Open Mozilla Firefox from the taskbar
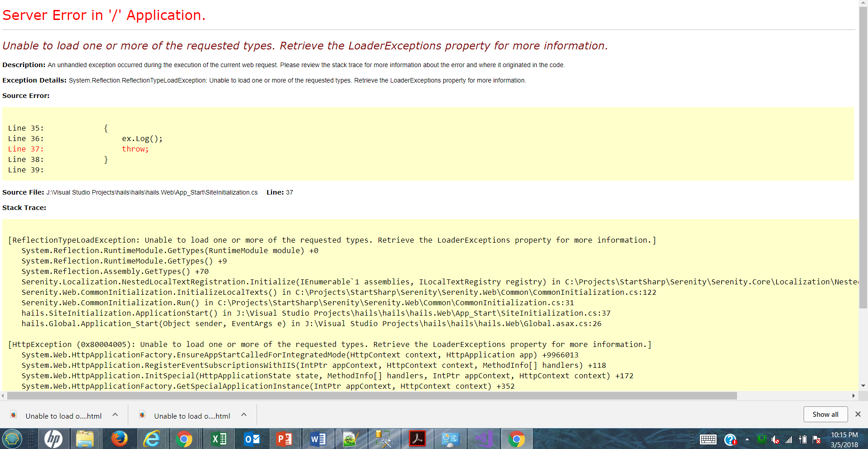 point(119,438)
